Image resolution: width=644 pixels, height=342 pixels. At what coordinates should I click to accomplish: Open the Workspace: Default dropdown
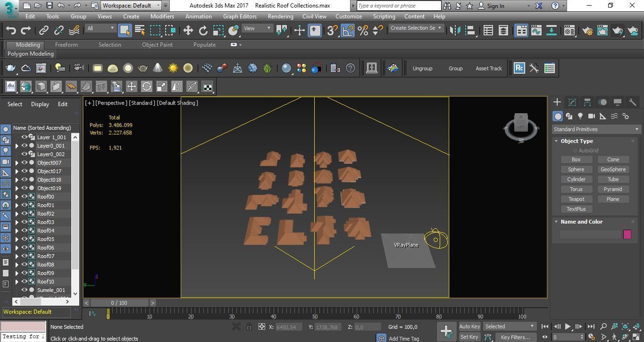point(131,6)
